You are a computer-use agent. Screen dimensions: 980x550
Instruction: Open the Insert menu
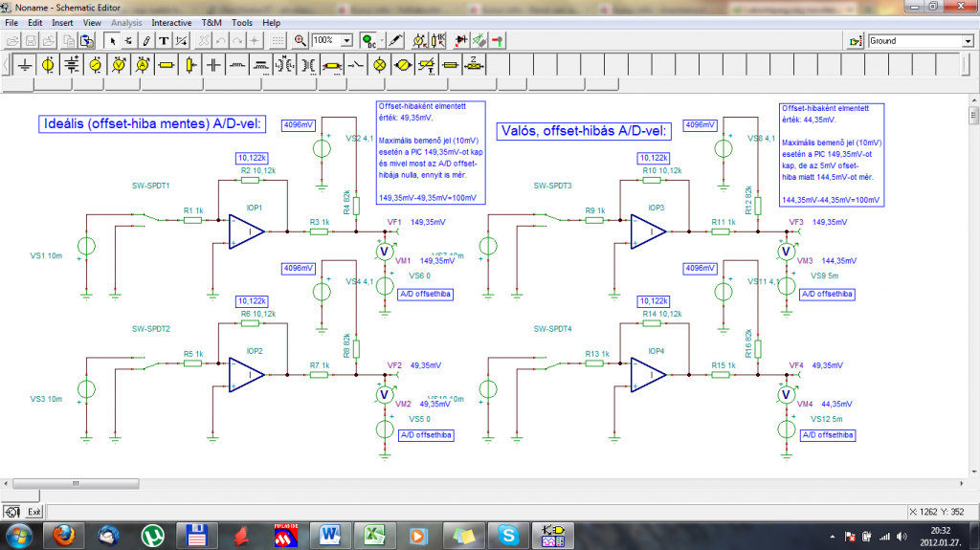point(62,23)
